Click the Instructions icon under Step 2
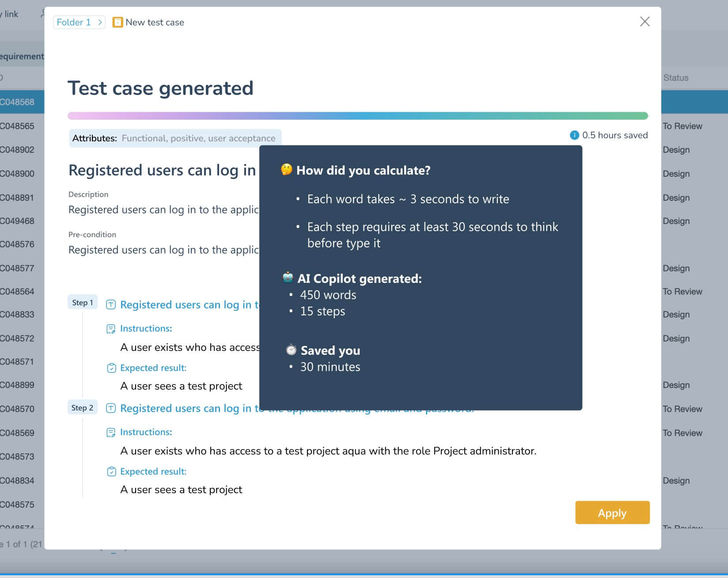 [110, 432]
